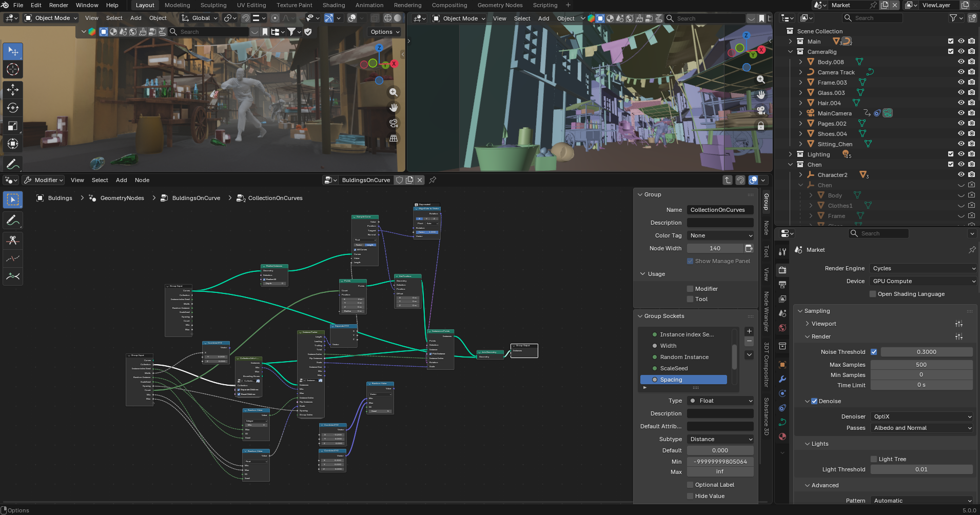The height and width of the screenshot is (515, 980).
Task: Open View Layer properties tab
Action: (x=782, y=299)
